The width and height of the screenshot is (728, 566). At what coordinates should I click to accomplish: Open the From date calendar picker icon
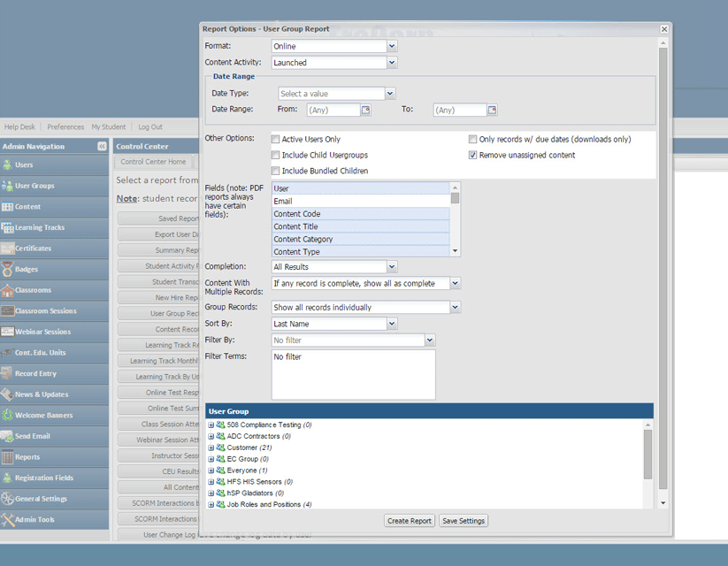(366, 111)
